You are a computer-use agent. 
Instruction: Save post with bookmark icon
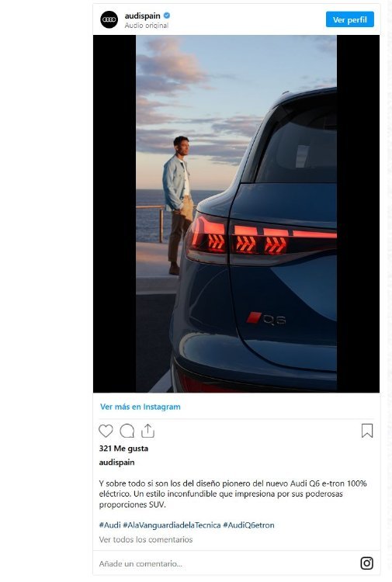[x=367, y=431]
